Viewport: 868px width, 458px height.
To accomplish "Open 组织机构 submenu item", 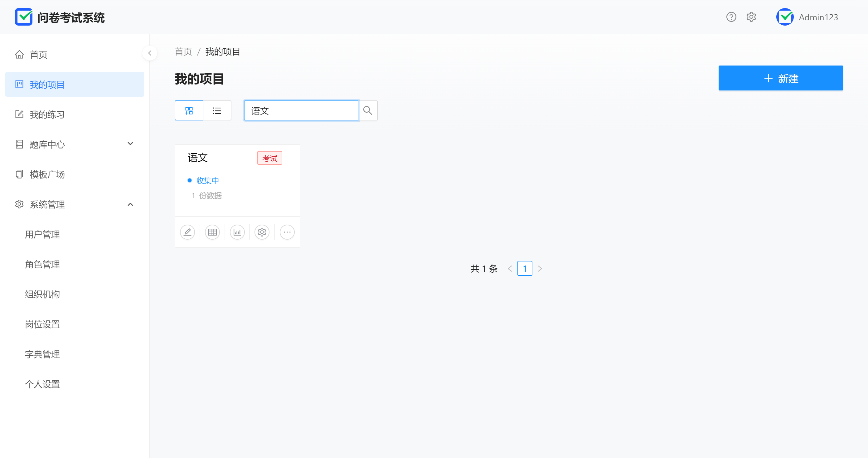I will (x=75, y=294).
